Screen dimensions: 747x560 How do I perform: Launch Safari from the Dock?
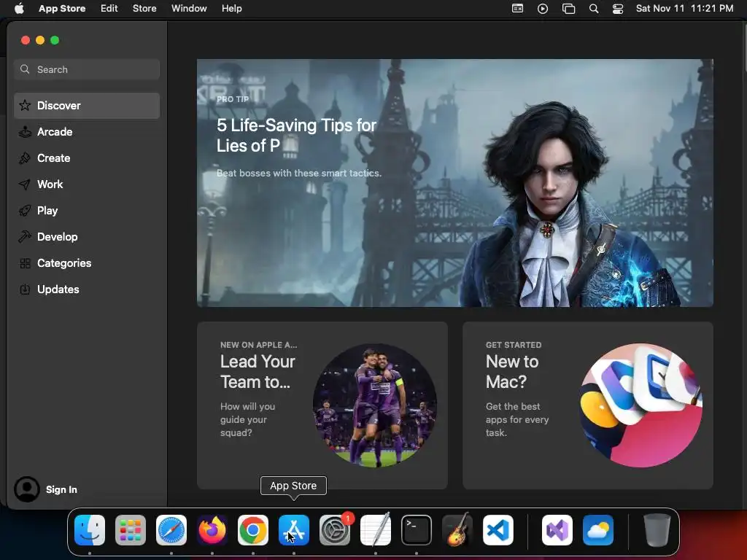click(171, 530)
